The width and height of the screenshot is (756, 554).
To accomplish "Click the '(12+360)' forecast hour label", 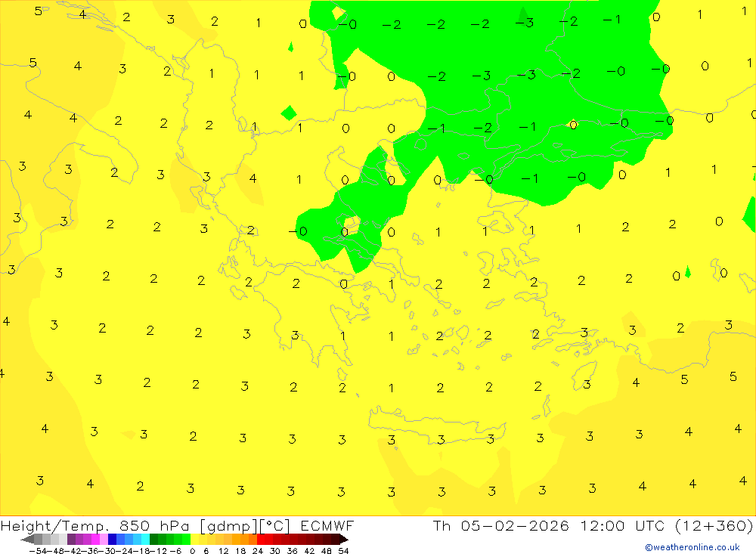I will 714,525.
